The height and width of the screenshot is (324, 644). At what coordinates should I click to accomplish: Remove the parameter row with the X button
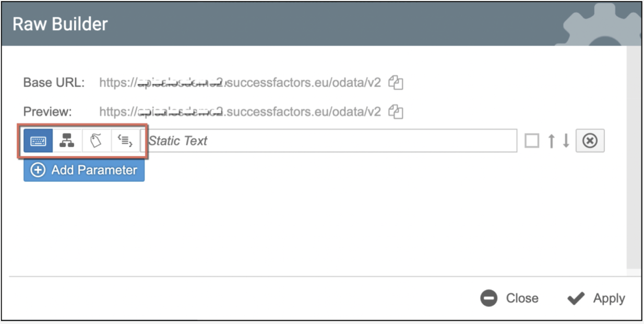click(x=590, y=141)
